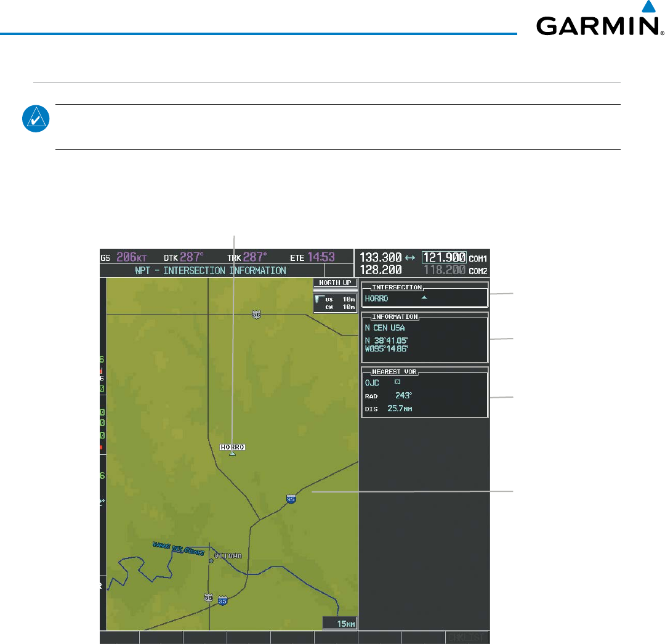Click the Interstate 35 shield south of Ottawa
This screenshot has width=665, height=644.
point(223,600)
